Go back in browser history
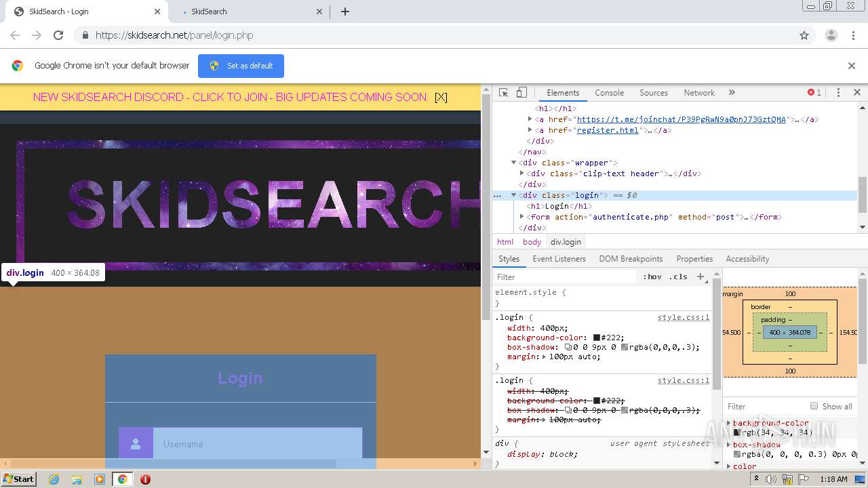The image size is (868, 488). coord(15,35)
